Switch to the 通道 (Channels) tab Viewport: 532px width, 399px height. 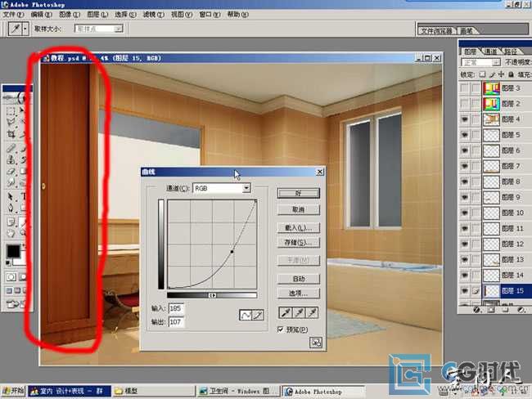pos(490,52)
